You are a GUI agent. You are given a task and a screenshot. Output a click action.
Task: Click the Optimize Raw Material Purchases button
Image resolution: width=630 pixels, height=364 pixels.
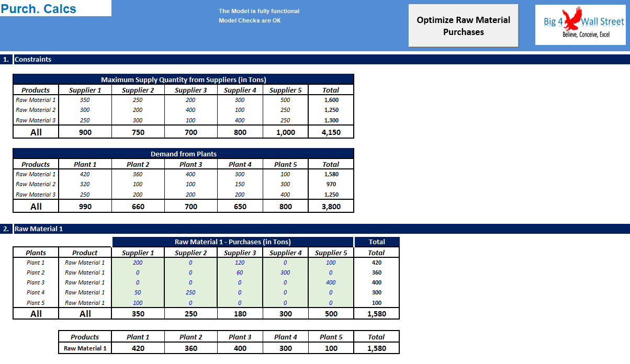click(x=464, y=26)
